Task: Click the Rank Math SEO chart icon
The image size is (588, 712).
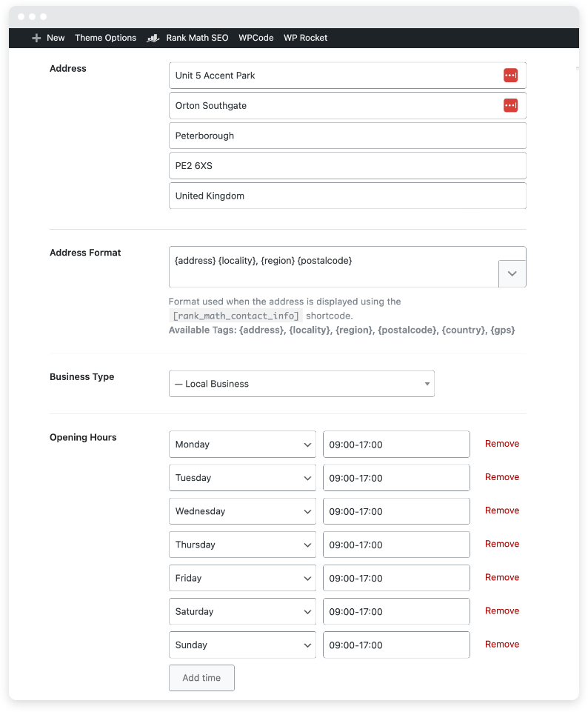Action: pyautogui.click(x=153, y=38)
